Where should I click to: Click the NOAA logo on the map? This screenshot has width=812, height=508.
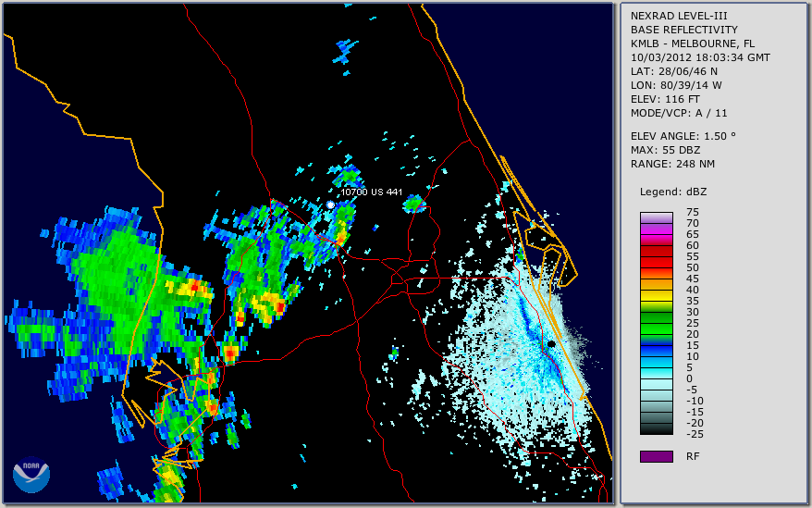click(x=31, y=475)
